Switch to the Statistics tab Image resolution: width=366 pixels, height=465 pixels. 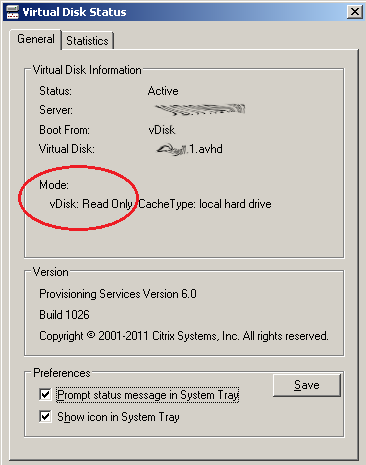87,41
